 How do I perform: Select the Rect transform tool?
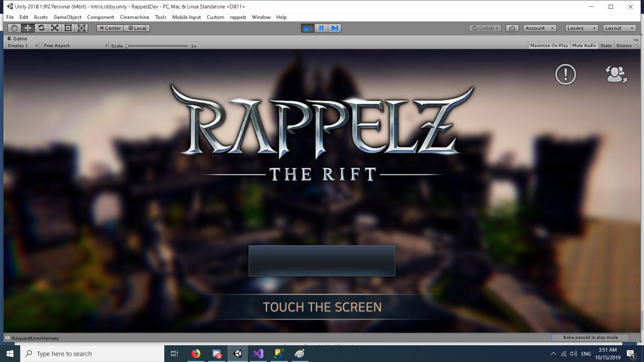[68, 28]
